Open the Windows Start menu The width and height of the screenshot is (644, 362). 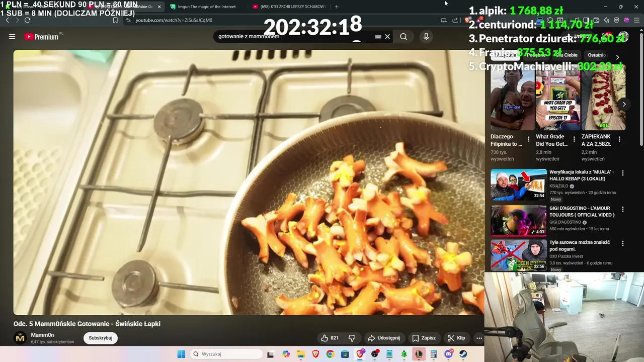(x=181, y=354)
